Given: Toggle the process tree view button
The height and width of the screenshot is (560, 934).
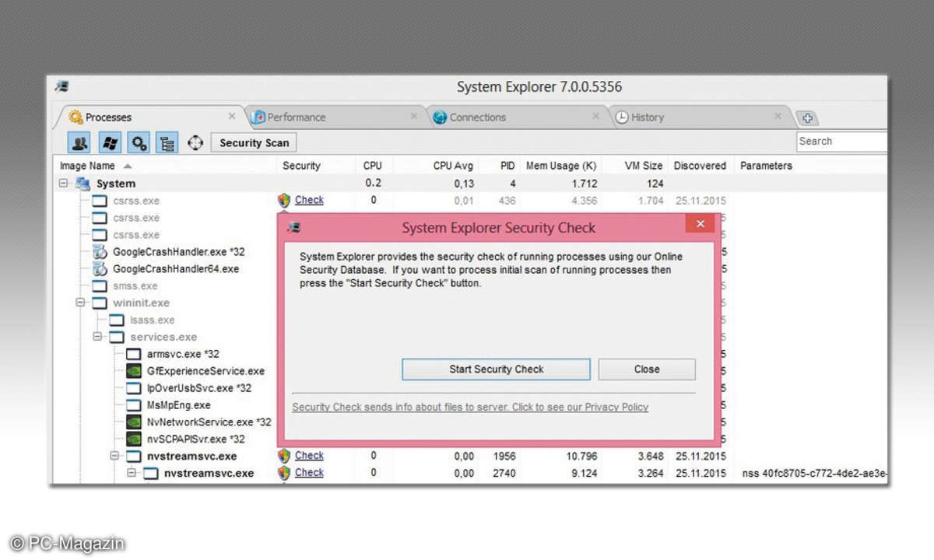Looking at the screenshot, I should [167, 142].
